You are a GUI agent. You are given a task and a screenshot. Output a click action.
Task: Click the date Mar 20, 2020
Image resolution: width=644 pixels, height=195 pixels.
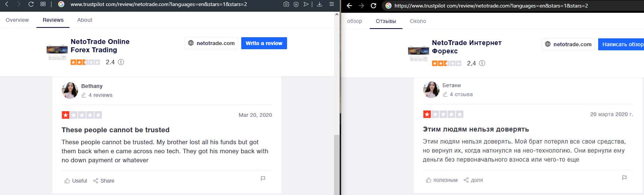click(255, 115)
